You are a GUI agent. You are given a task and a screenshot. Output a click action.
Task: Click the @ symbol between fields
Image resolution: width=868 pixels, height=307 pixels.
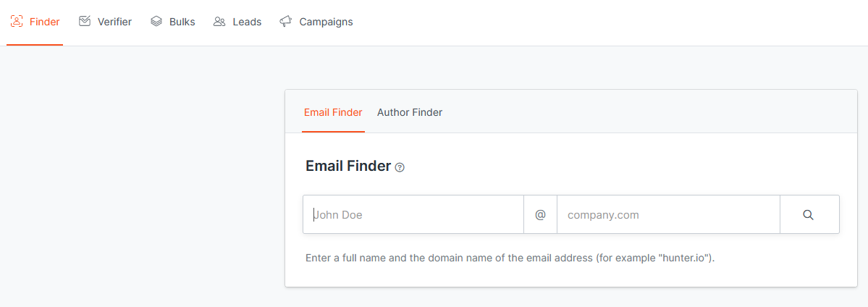pos(540,214)
